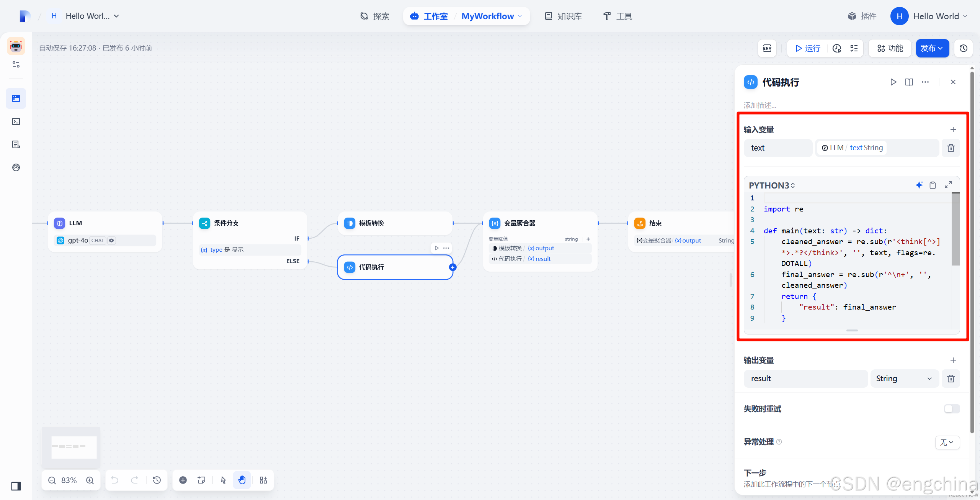Enable the retry on failure toggle

951,409
